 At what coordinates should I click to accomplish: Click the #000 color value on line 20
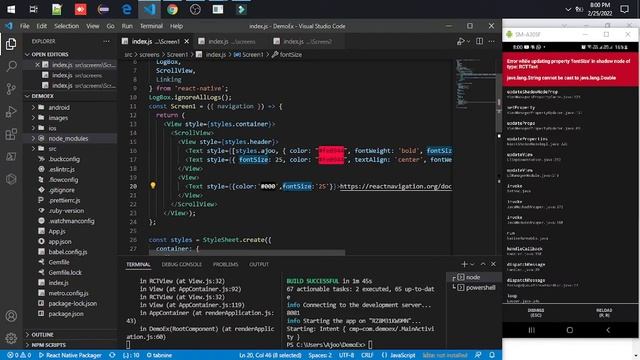[268, 187]
